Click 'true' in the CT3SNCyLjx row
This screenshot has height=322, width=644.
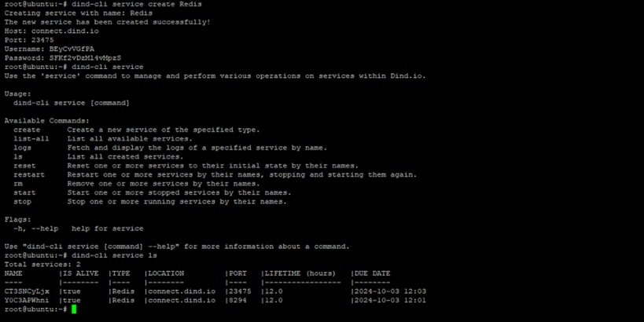pyautogui.click(x=72, y=291)
